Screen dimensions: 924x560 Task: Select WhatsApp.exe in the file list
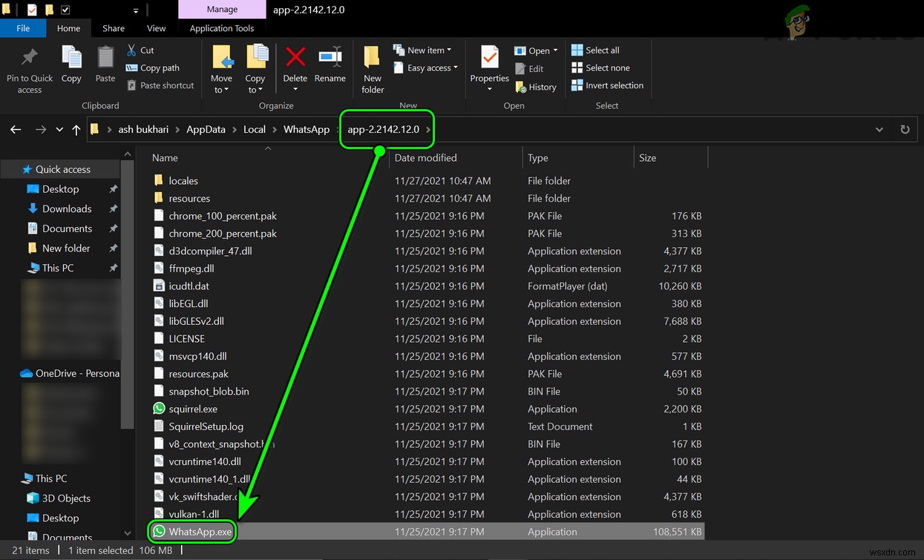199,531
